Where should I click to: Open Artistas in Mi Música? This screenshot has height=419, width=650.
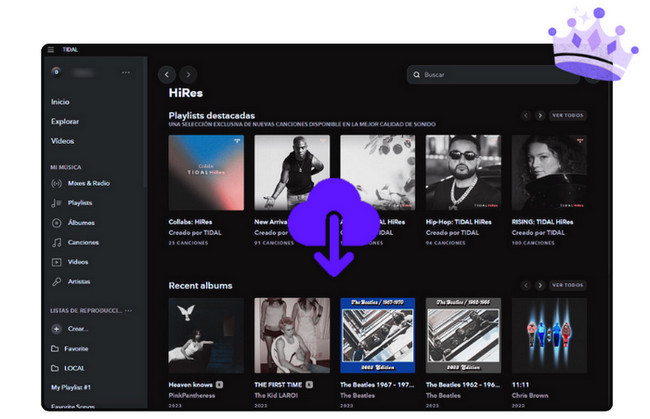(70, 281)
